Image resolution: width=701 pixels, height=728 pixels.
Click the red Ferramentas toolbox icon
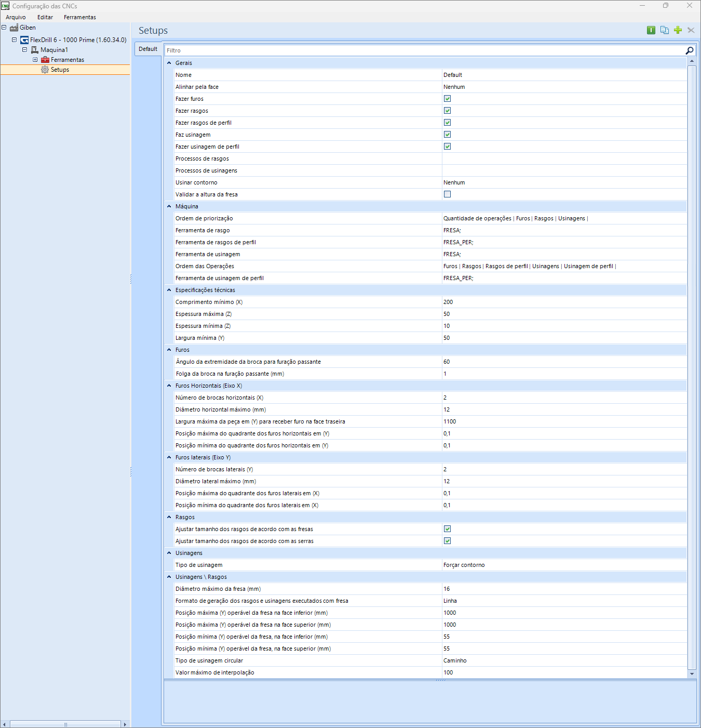click(x=45, y=60)
